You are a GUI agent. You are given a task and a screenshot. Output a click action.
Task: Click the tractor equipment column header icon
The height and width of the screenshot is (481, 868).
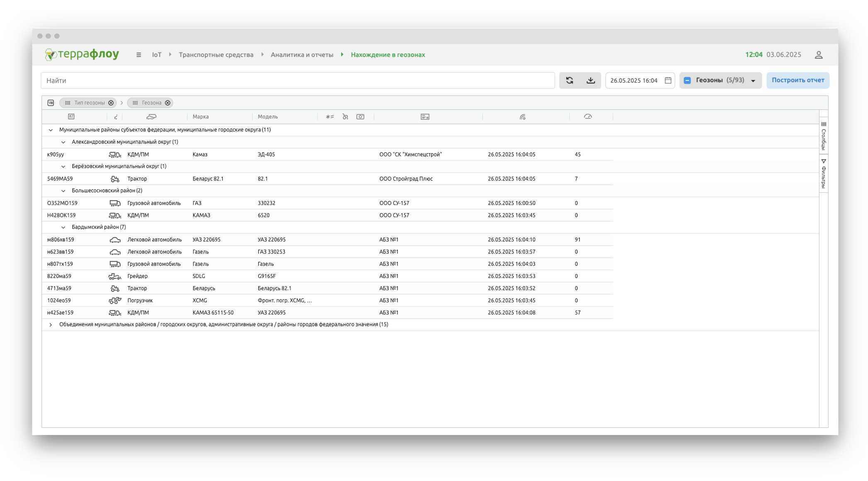click(345, 117)
